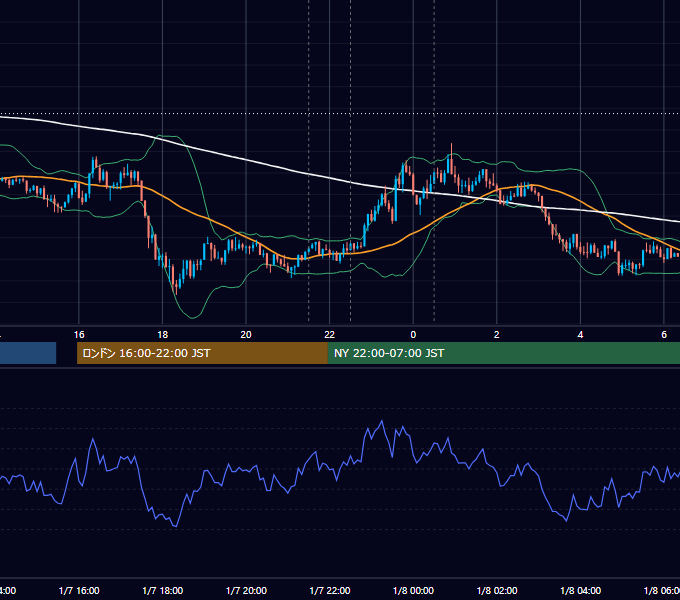Image resolution: width=680 pixels, height=600 pixels.
Task: Click the '1/7 22:00' date label
Action: (x=330, y=590)
